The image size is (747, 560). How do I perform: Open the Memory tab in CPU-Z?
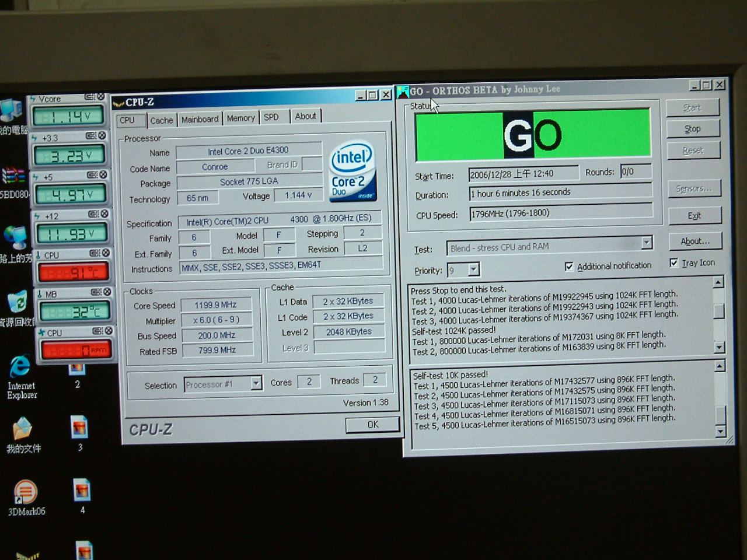tap(240, 118)
